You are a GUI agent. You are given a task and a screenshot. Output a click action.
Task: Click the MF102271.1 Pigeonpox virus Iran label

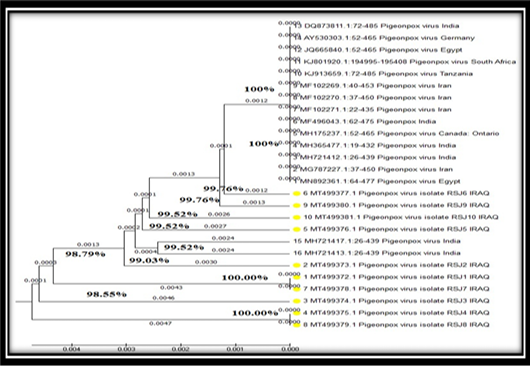tap(372, 109)
